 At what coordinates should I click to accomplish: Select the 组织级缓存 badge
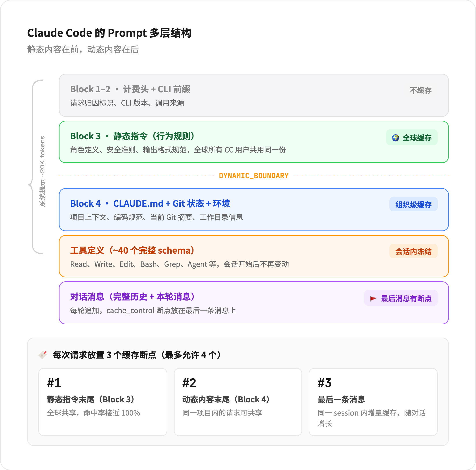tap(413, 204)
